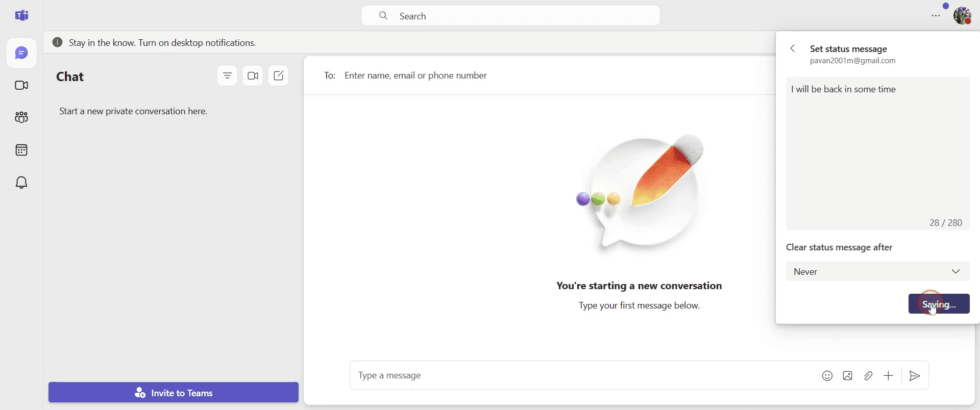Open the profile avatar picture

click(x=963, y=15)
